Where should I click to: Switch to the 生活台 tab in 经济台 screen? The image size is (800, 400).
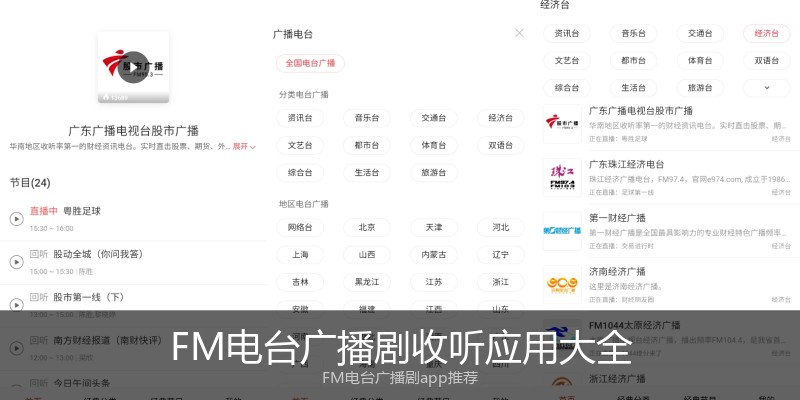click(x=633, y=88)
